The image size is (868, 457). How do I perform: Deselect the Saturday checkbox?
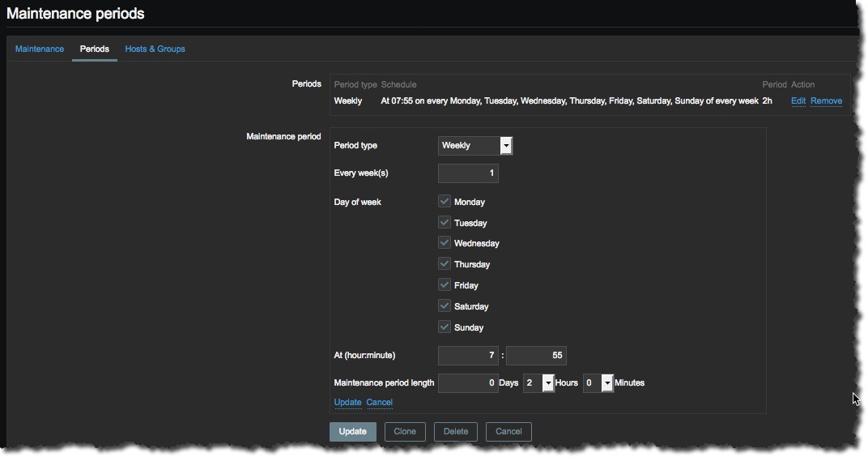click(x=445, y=306)
